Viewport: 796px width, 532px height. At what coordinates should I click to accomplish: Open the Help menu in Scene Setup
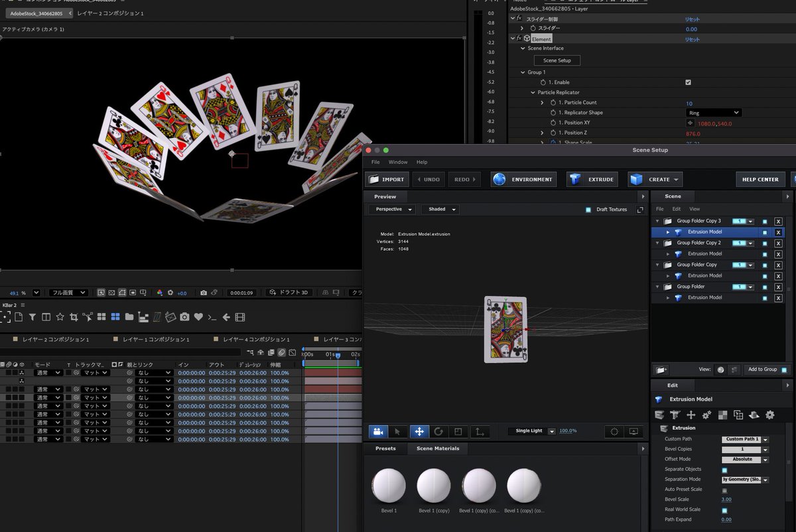pyautogui.click(x=422, y=163)
